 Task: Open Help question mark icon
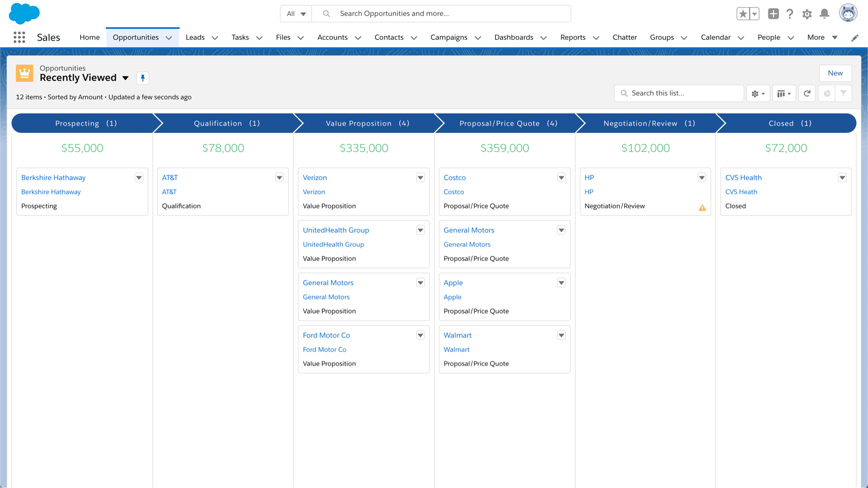tap(790, 14)
